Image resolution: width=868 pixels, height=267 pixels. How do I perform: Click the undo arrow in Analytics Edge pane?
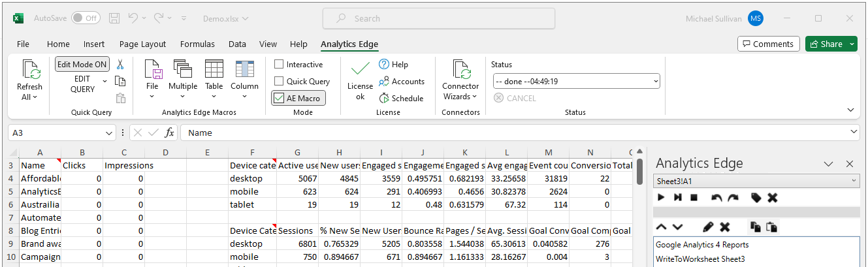716,197
